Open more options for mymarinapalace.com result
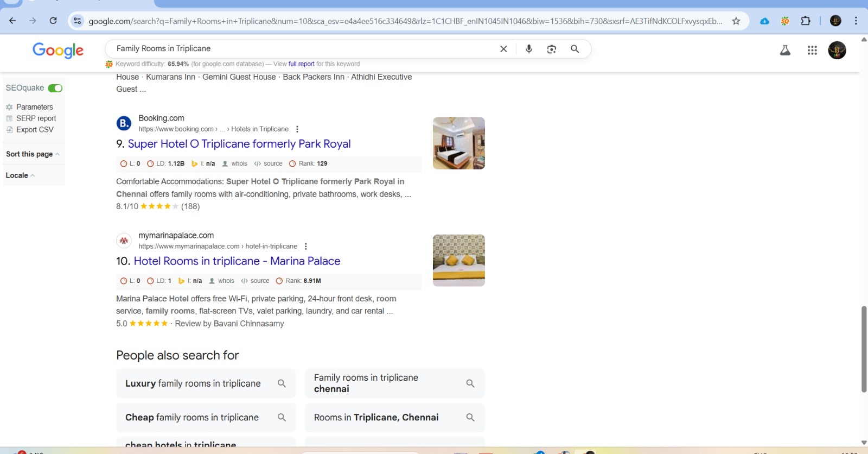868x454 pixels. coord(306,247)
